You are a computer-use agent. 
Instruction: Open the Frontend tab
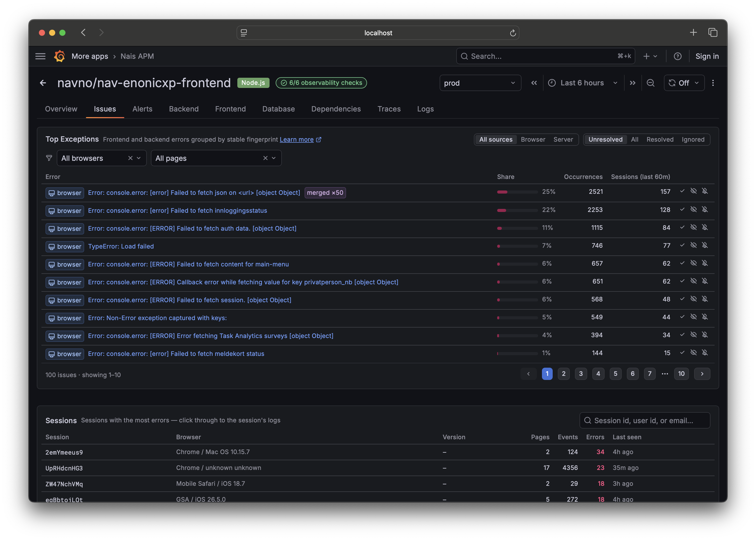[230, 109]
